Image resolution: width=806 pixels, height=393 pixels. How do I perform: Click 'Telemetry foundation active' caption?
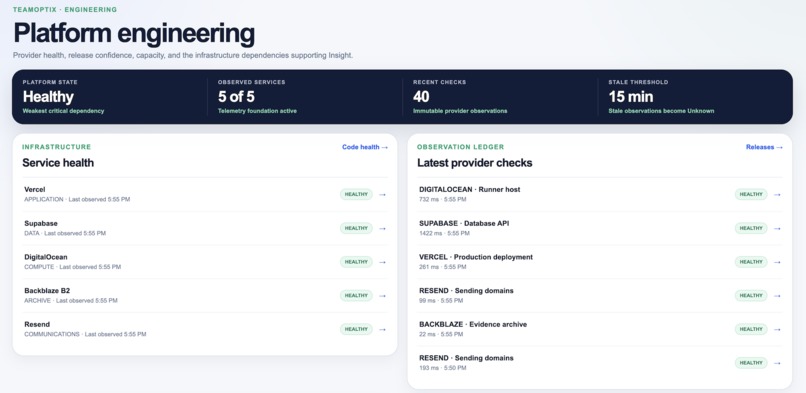(257, 111)
